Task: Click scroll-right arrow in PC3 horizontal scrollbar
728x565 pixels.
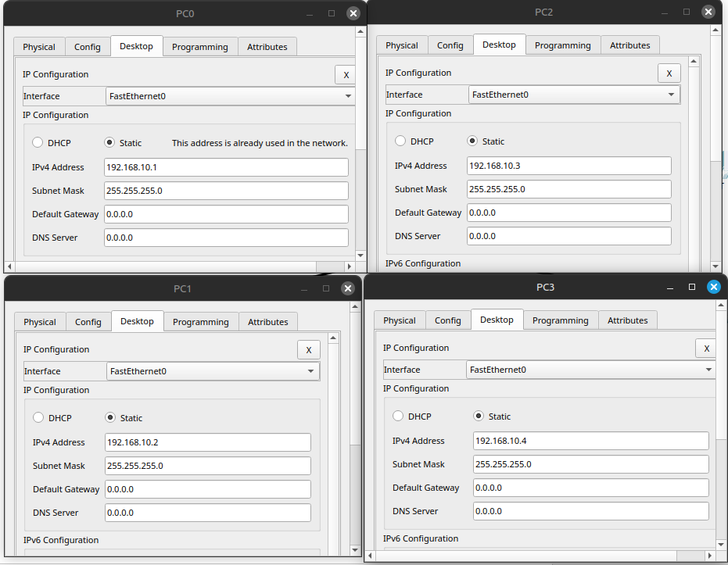Action: pyautogui.click(x=710, y=556)
